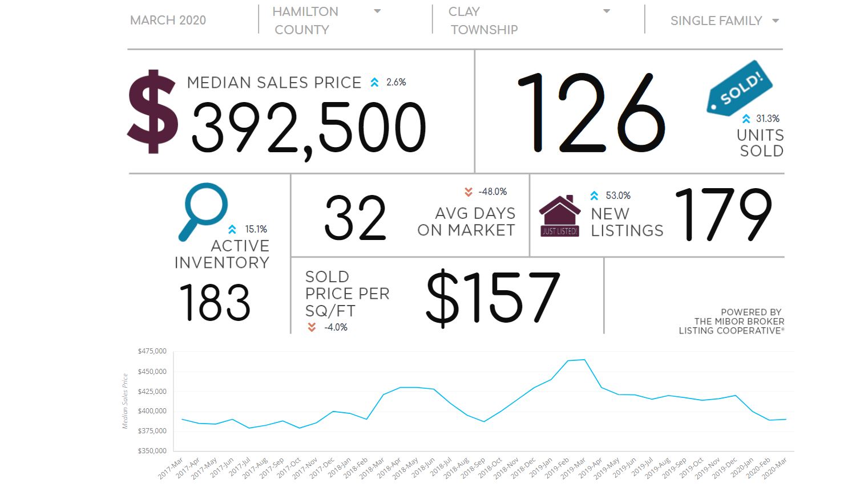868x488 pixels.
Task: Click the 126 units sold number
Action: coord(591,113)
